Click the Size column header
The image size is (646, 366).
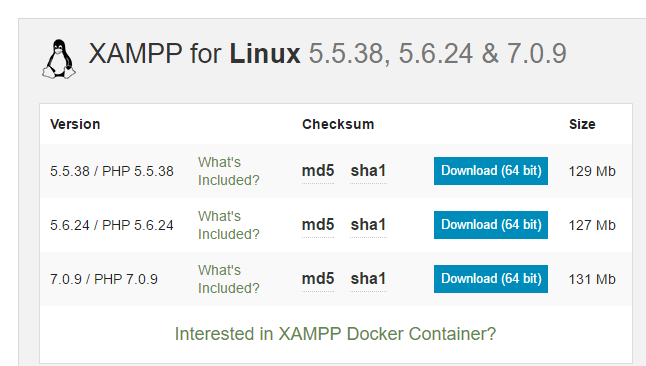coord(582,124)
